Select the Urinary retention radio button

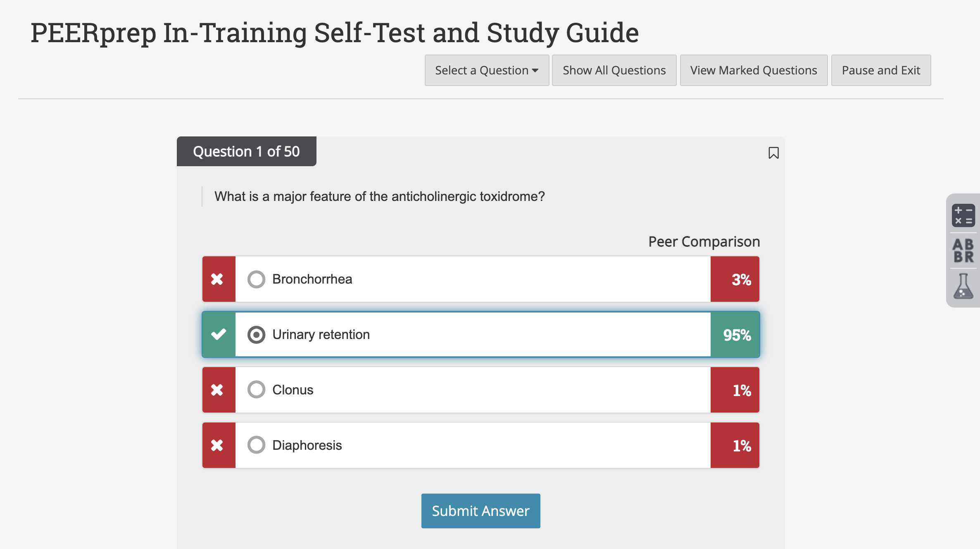[x=256, y=334]
